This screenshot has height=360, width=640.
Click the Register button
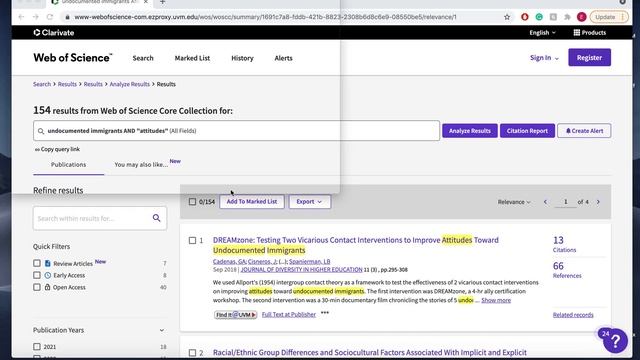coord(589,58)
